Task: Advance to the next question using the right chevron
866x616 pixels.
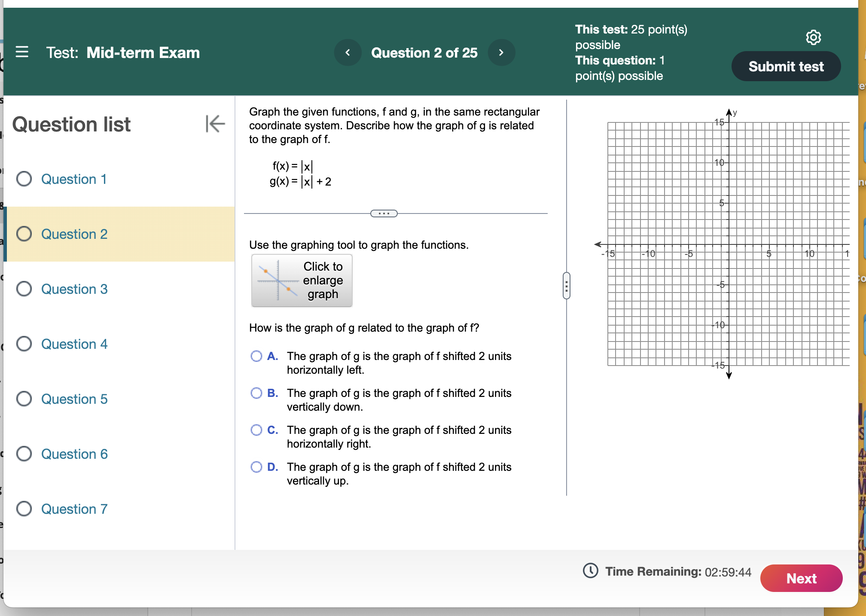Action: [501, 52]
